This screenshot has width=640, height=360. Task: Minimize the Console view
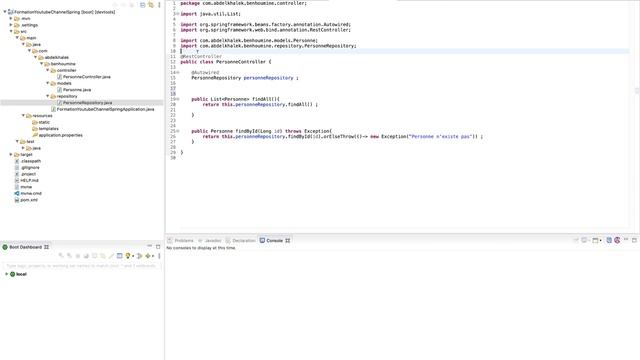tap(626, 240)
